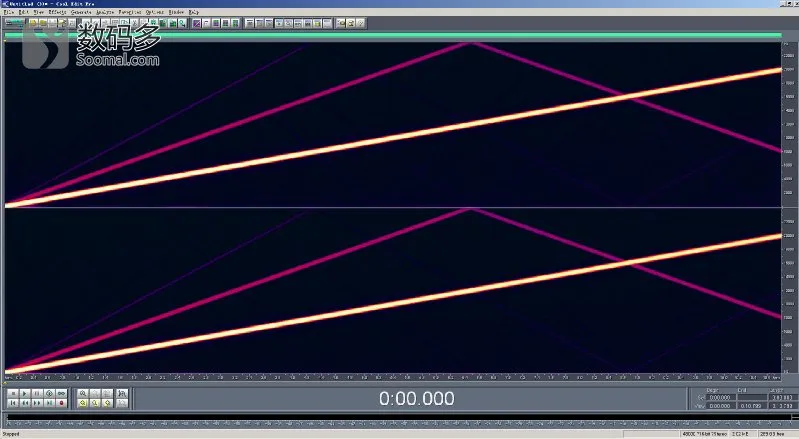Click the file size status bar entry

click(x=741, y=434)
